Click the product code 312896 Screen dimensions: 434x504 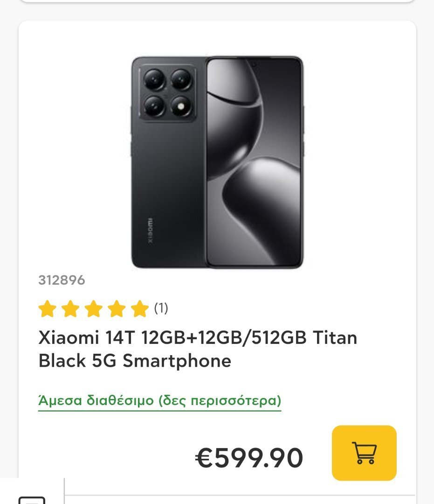click(x=62, y=280)
